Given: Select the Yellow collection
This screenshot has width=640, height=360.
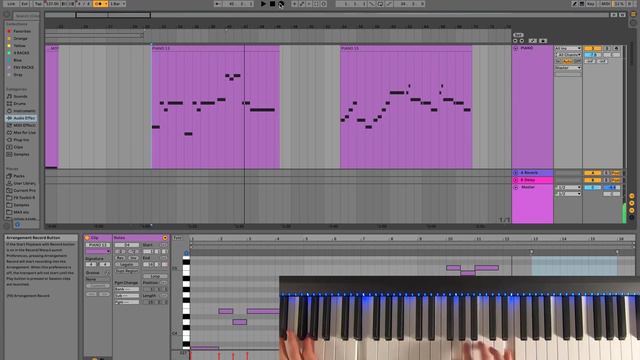Looking at the screenshot, I should tap(20, 46).
